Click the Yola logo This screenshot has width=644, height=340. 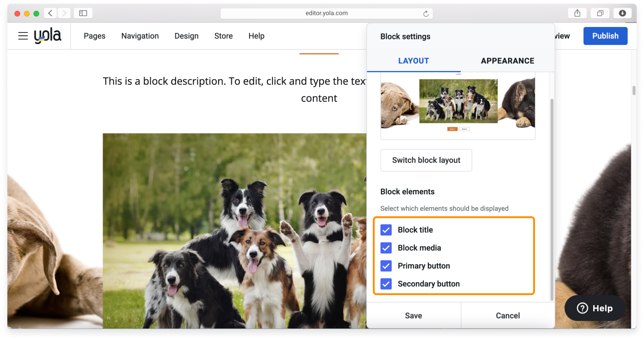click(48, 36)
